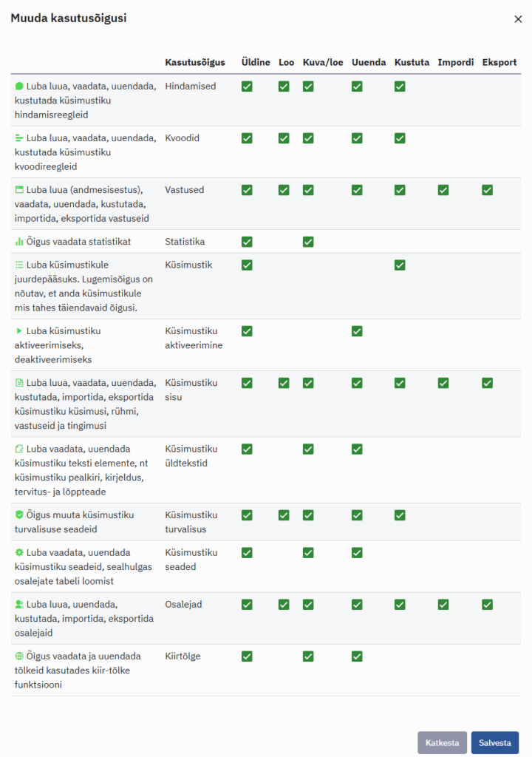Click the gear icon for Küsimustiku seaded
532x757 pixels.
click(x=19, y=552)
